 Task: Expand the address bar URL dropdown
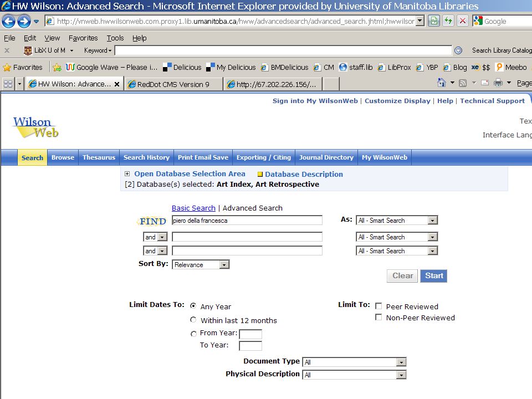[x=420, y=21]
